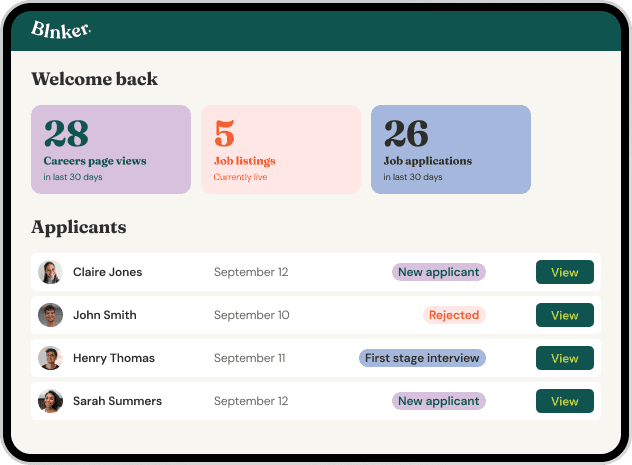The height and width of the screenshot is (465, 632).
Task: Select the John Smith applicant name
Action: pos(104,315)
